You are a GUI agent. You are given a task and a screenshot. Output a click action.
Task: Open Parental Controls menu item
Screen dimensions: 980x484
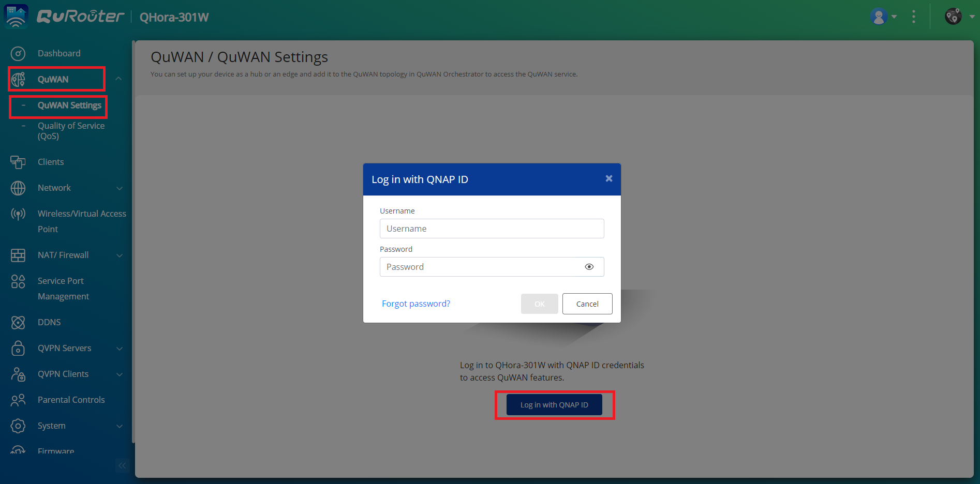click(x=71, y=400)
